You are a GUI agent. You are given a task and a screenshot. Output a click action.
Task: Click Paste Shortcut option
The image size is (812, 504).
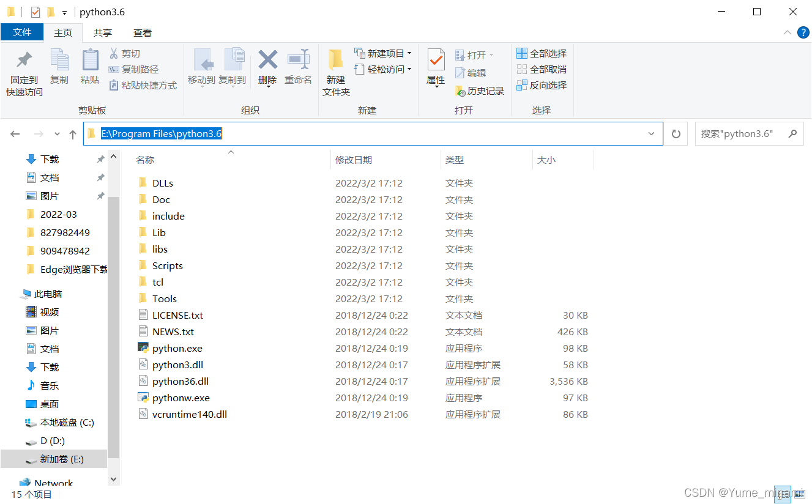pos(143,86)
